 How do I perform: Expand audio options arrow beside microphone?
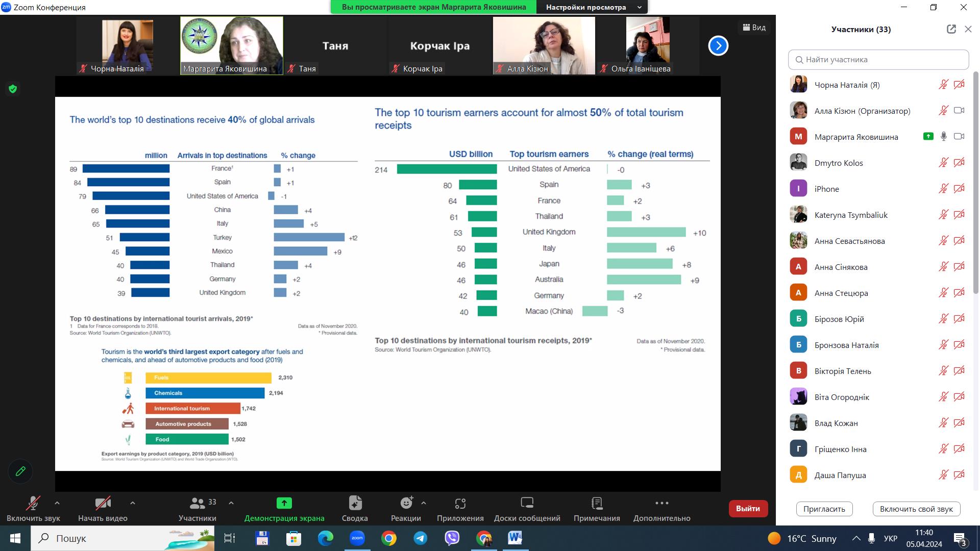pyautogui.click(x=57, y=503)
